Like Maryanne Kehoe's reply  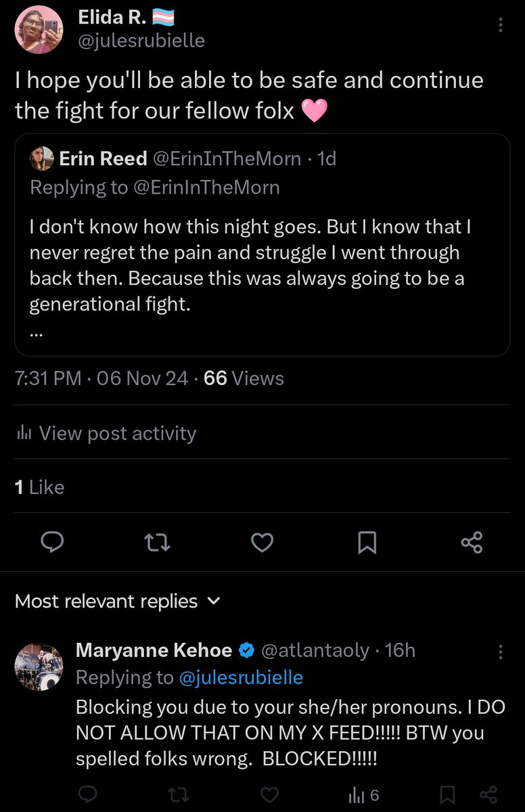(x=269, y=794)
